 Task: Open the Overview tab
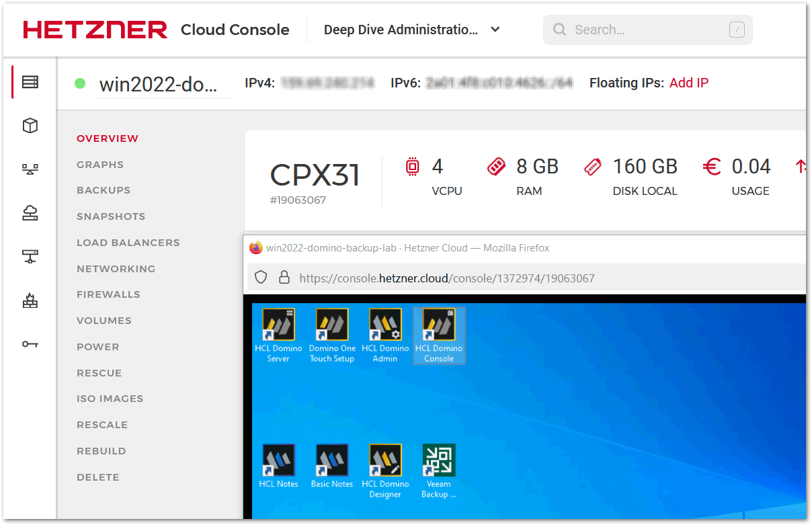point(108,138)
